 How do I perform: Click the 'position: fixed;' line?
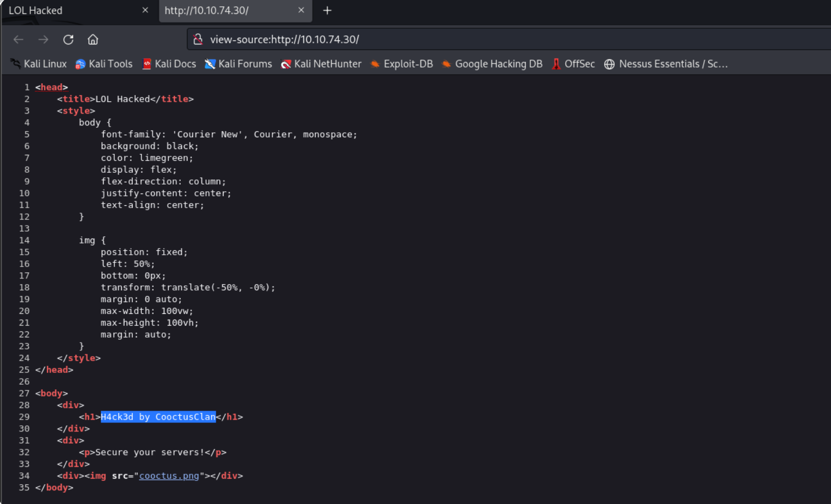pos(144,252)
